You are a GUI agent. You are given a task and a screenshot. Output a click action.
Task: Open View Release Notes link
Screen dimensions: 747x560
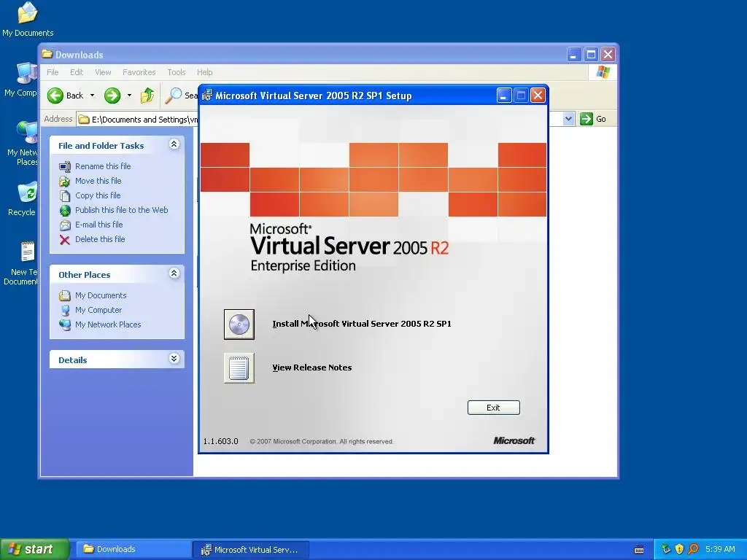pos(312,367)
